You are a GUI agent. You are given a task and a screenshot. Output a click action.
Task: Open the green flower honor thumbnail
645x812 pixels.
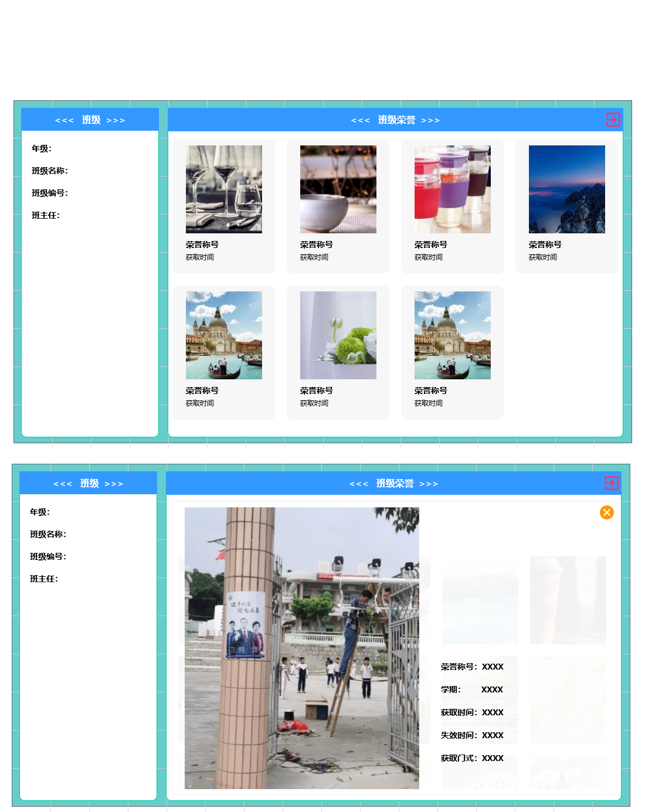[338, 335]
